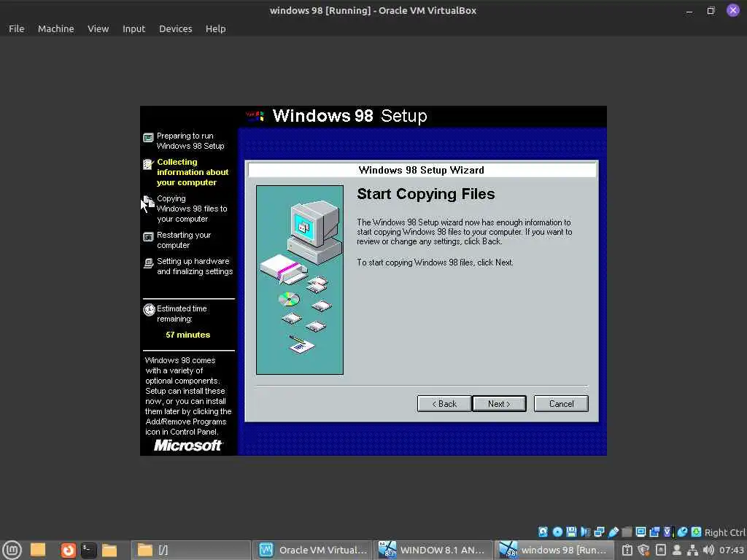The width and height of the screenshot is (747, 560).
Task: Click the Restarting your computer step icon
Action: [x=148, y=237]
